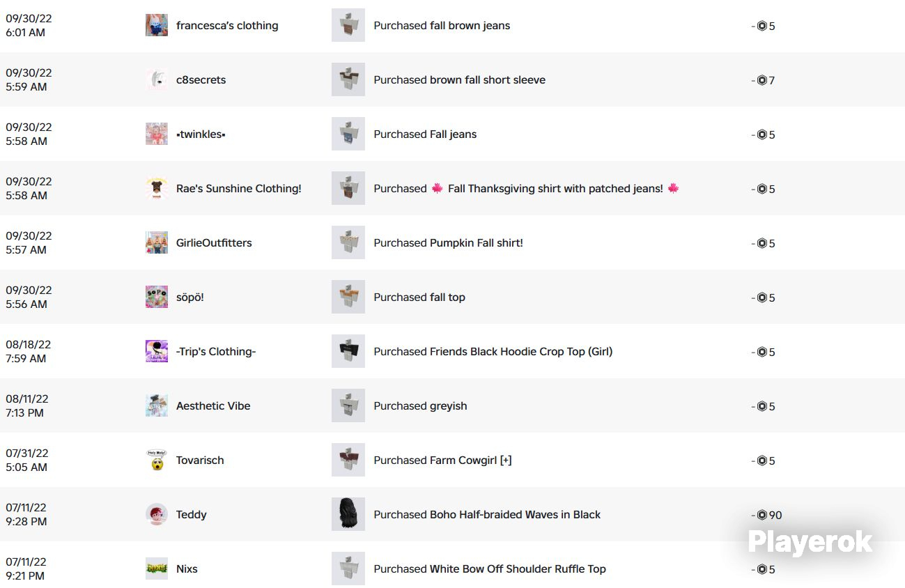Click the Playerok watermark logo
Viewport: 905px width, 588px height.
pos(810,541)
